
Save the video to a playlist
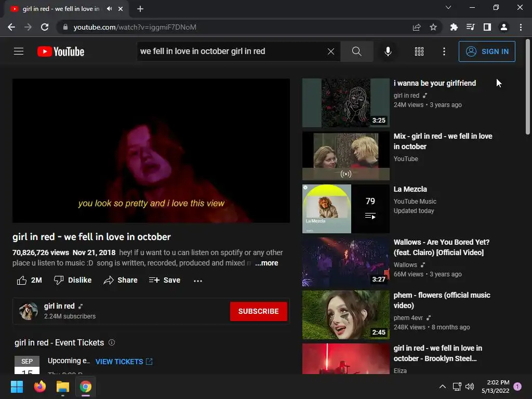(x=165, y=280)
